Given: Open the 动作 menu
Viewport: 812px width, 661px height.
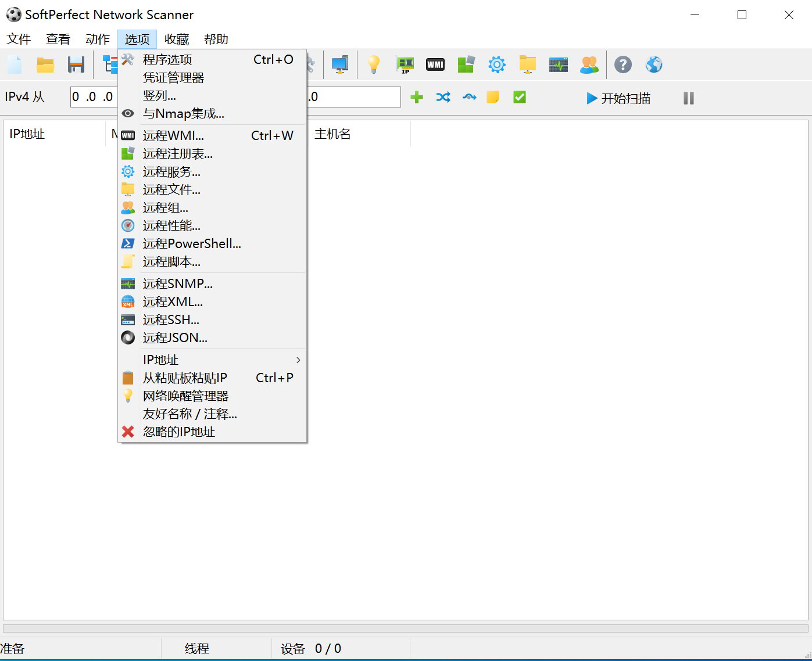Looking at the screenshot, I should [98, 39].
